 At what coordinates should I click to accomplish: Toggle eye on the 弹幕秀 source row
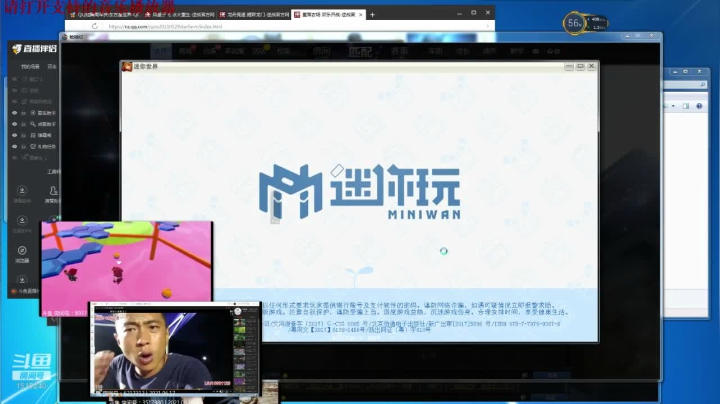coord(15,135)
